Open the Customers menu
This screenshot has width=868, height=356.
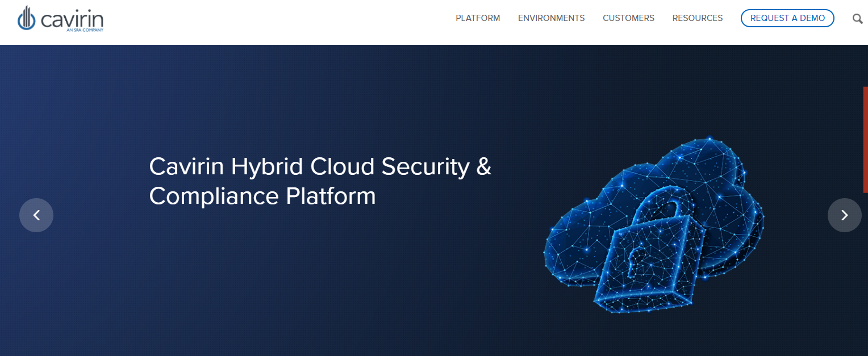coord(628,18)
